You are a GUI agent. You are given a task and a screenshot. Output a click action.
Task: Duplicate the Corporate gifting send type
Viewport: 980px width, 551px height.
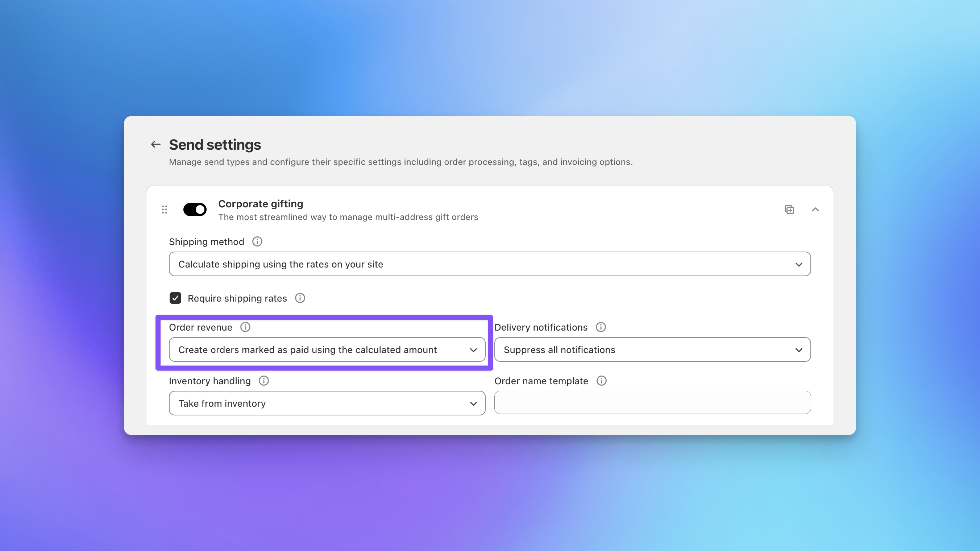click(x=789, y=209)
